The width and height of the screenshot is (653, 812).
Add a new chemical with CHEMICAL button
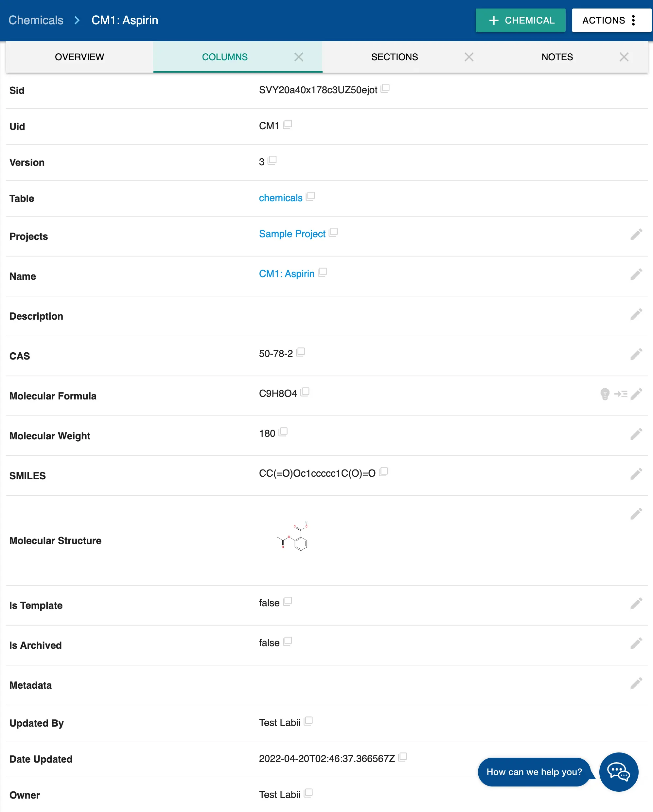pos(520,20)
